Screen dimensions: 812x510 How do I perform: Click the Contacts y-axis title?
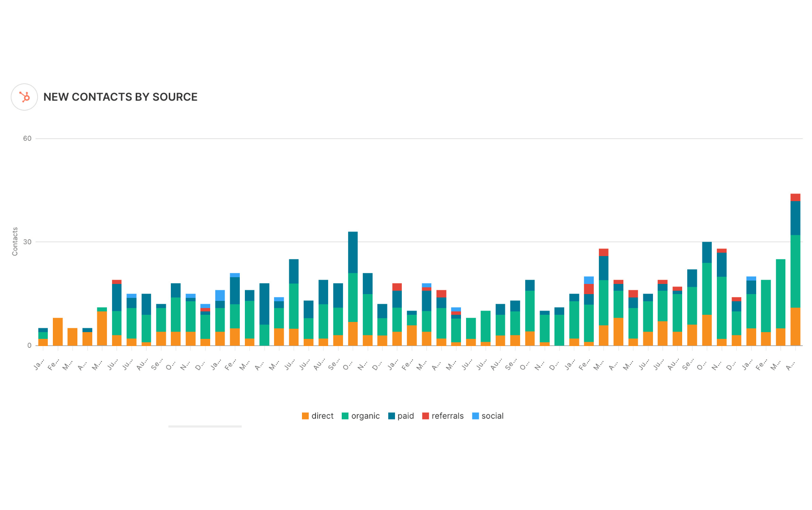pos(15,241)
